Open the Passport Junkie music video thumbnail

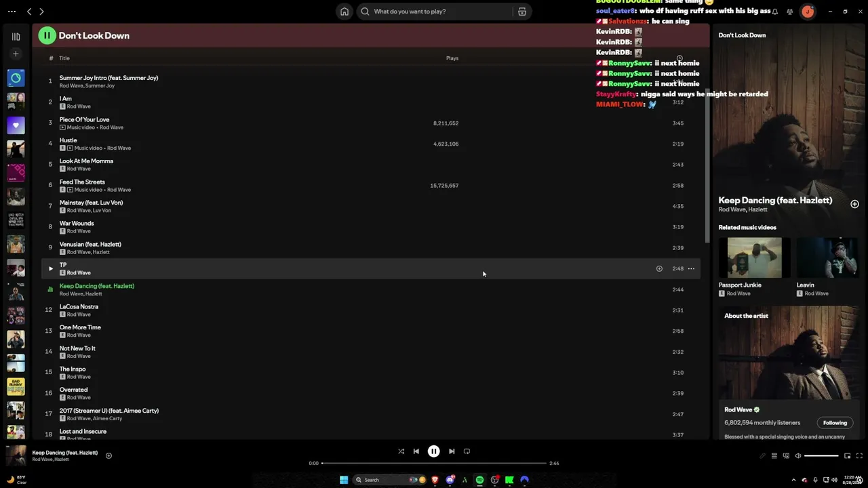click(x=754, y=258)
